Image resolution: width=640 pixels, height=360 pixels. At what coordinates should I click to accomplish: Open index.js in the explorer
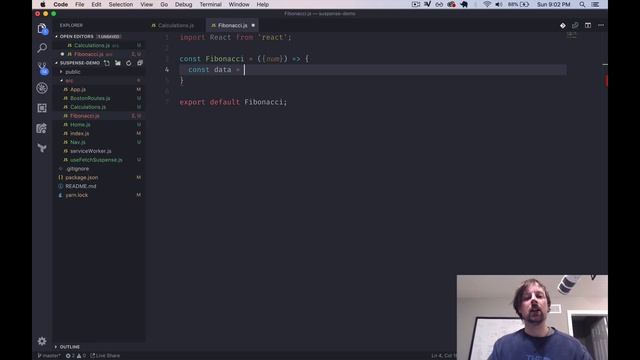click(80, 133)
